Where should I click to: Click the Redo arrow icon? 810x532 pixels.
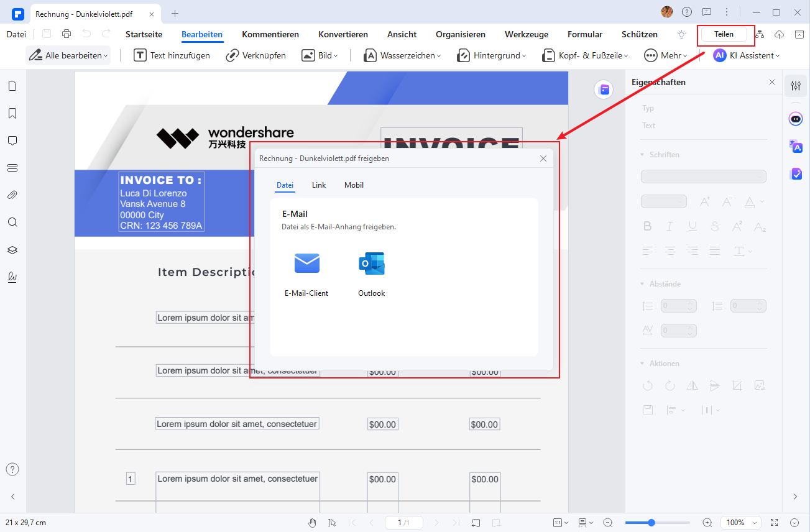point(106,34)
